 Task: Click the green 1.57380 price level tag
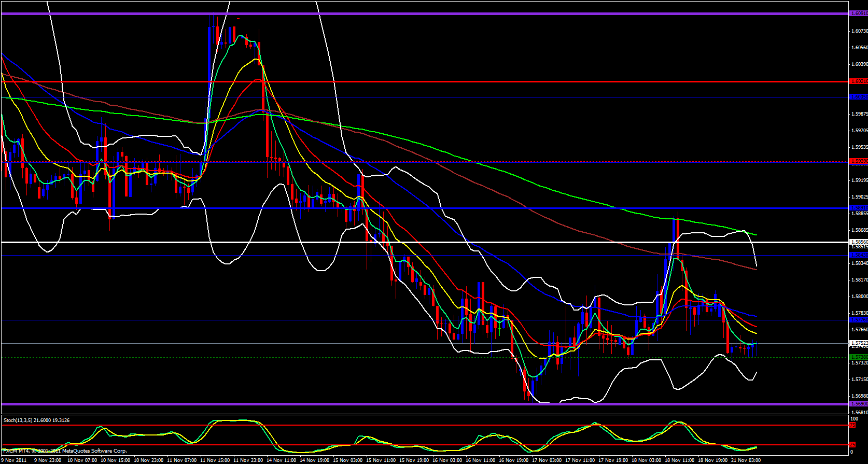point(858,357)
